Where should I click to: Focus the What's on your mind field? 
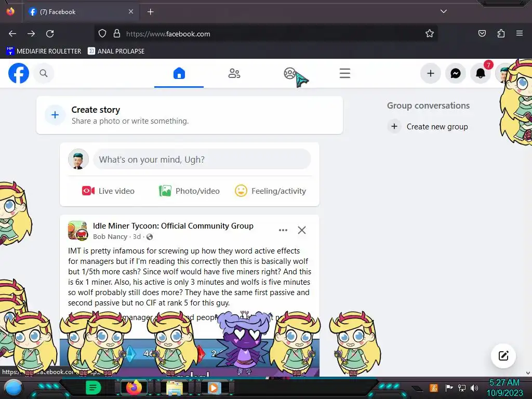point(202,159)
